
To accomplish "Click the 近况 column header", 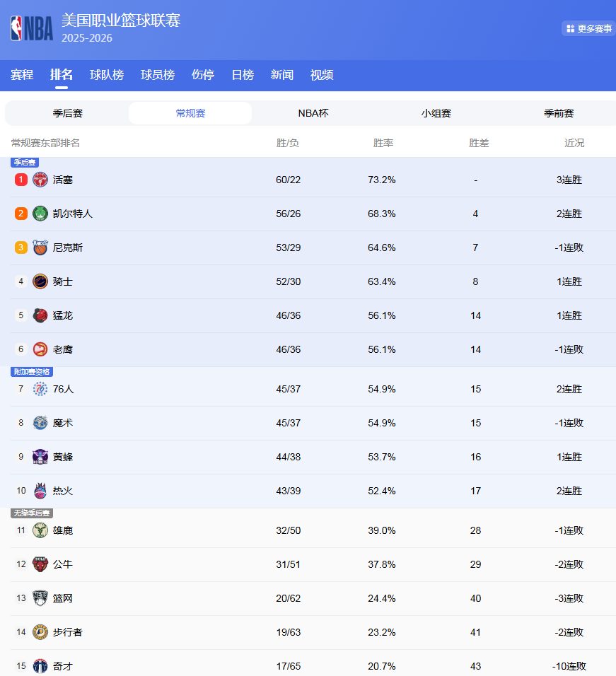I will (574, 143).
